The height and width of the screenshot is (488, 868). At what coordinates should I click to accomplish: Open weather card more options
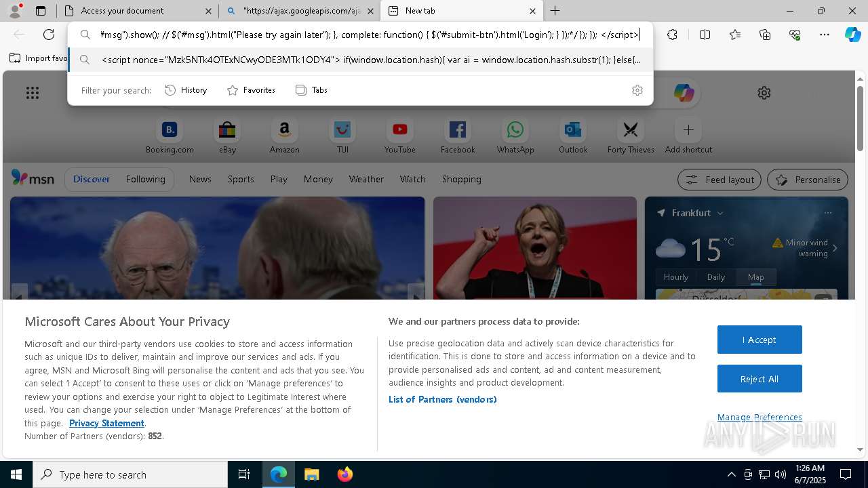[827, 213]
